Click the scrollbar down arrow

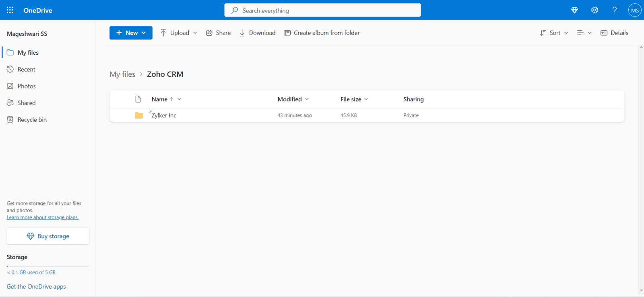(641, 291)
